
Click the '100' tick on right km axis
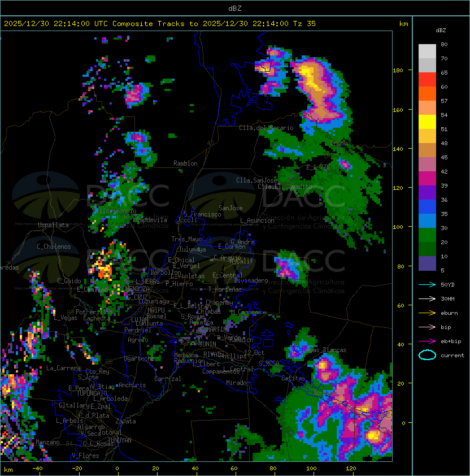tap(398, 227)
